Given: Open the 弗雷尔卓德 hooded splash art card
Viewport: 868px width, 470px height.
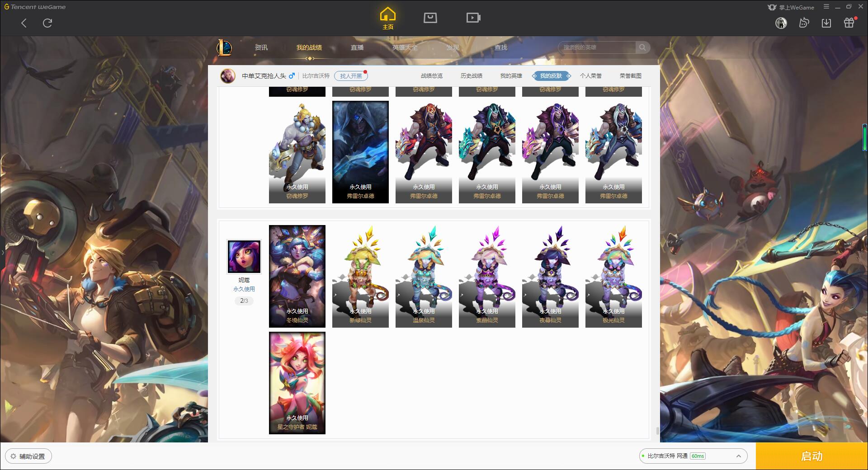Looking at the screenshot, I should [360, 152].
